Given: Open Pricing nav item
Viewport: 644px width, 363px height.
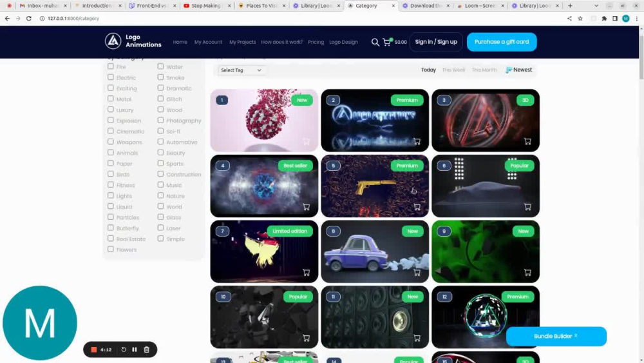Looking at the screenshot, I should coord(316,42).
